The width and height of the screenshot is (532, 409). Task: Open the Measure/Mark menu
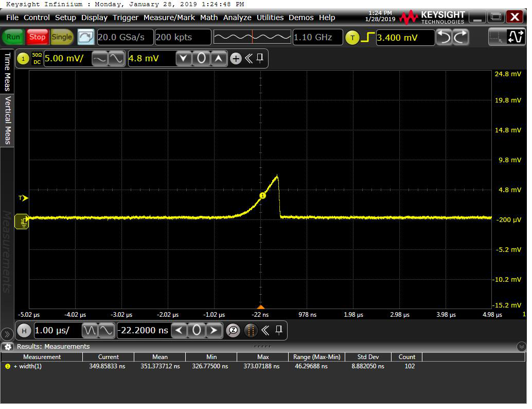169,18
